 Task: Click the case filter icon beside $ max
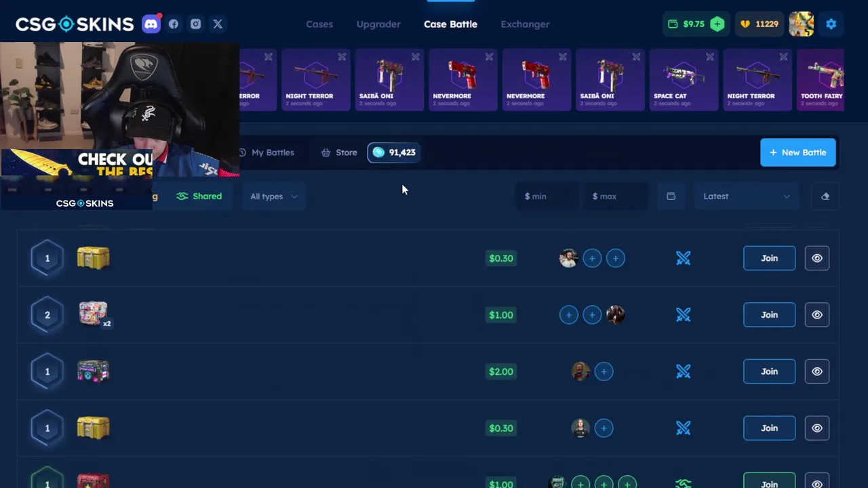tap(671, 197)
